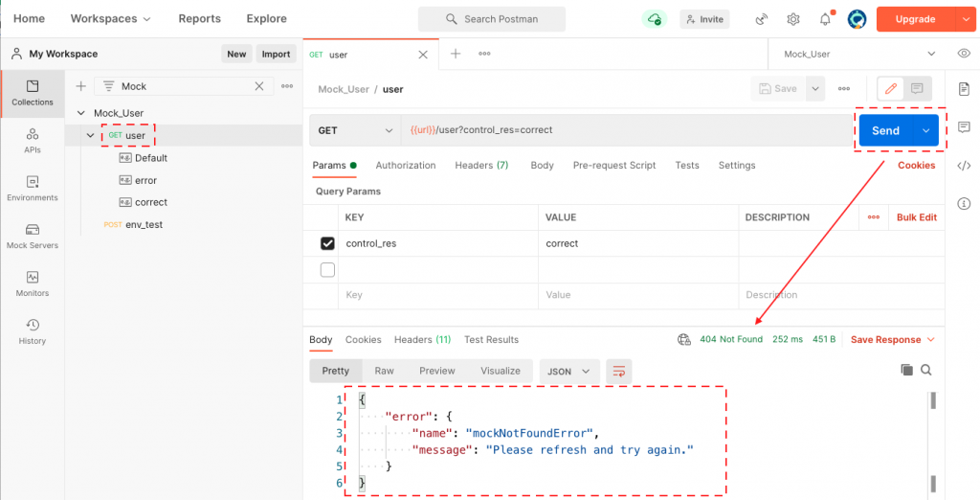
Task: Open the Environments sidebar section
Action: [x=33, y=189]
